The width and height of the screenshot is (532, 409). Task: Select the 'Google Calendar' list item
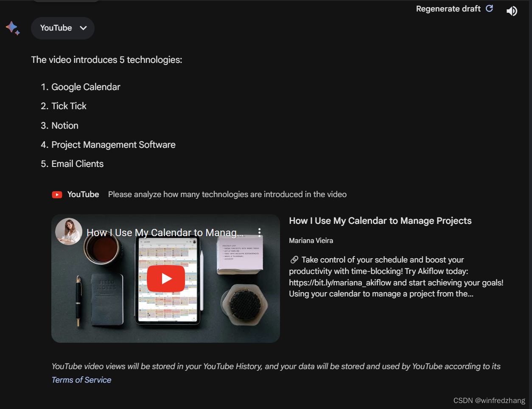[86, 87]
